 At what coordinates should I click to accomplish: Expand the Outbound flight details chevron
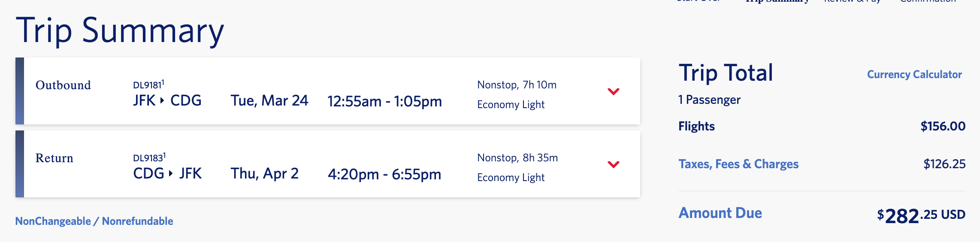(x=613, y=91)
